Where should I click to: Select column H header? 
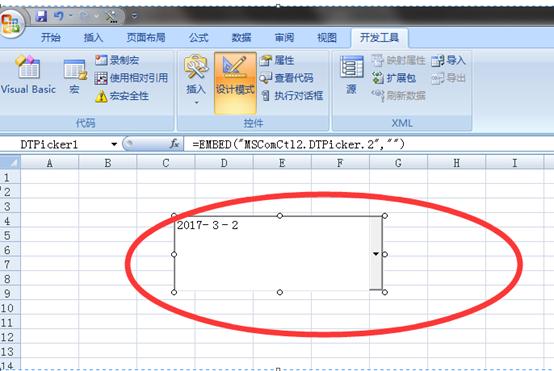pyautogui.click(x=456, y=163)
